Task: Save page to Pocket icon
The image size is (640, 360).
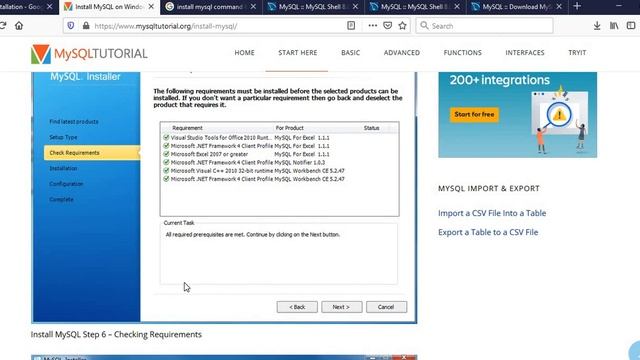Action: (x=387, y=26)
